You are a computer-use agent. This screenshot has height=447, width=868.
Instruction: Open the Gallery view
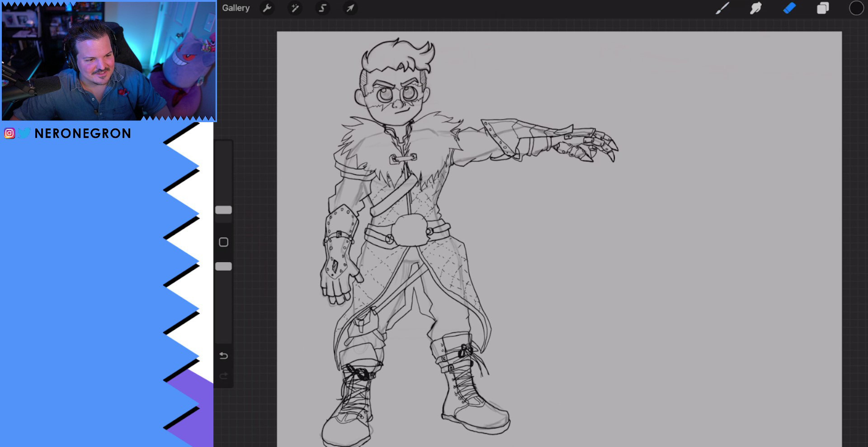tap(236, 8)
